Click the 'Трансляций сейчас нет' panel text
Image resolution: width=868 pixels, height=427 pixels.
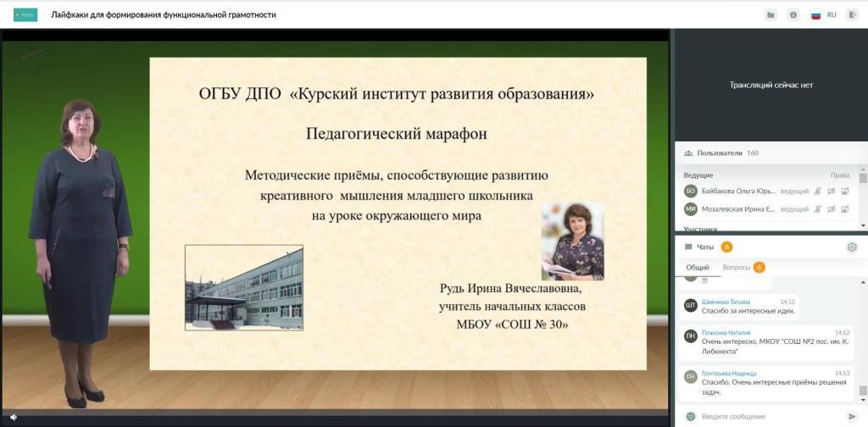pyautogui.click(x=771, y=86)
